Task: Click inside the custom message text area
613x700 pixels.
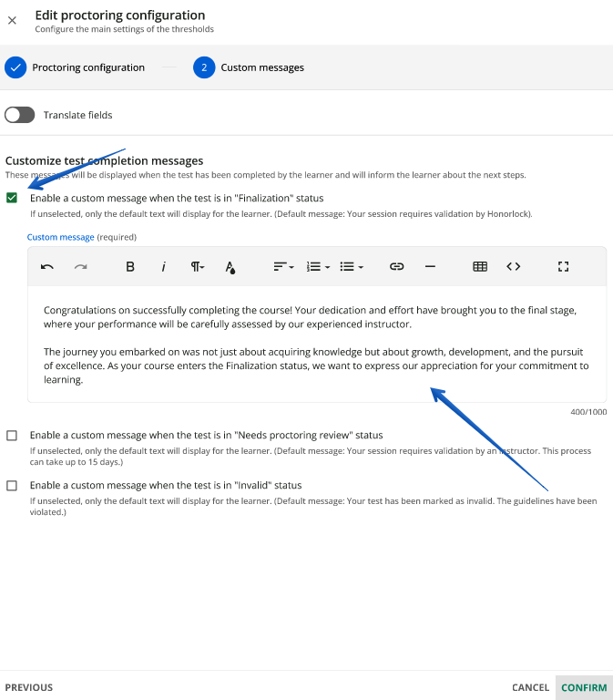Action: [317, 345]
